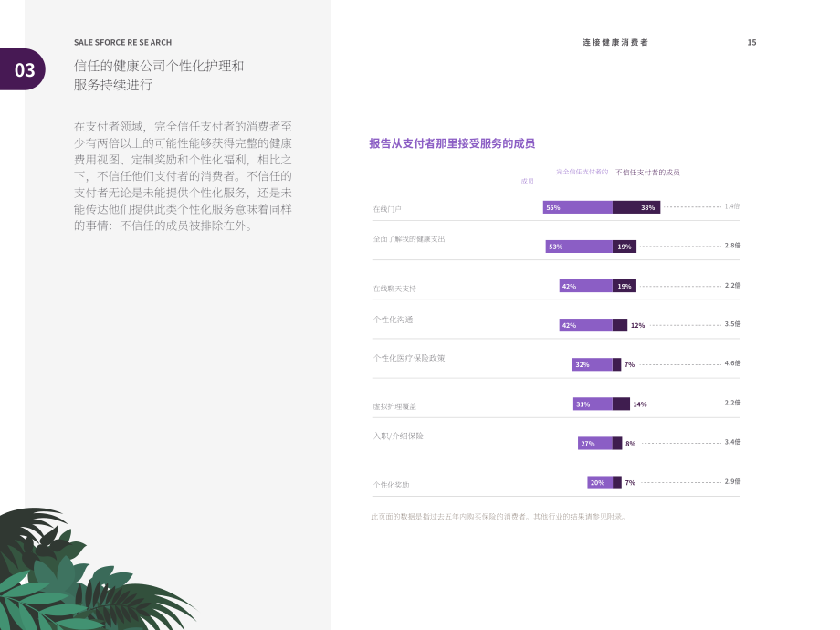Click the chart title '报告从支付者那里接受服务的成员'
Viewport: 840px width, 630px height.
[x=452, y=143]
